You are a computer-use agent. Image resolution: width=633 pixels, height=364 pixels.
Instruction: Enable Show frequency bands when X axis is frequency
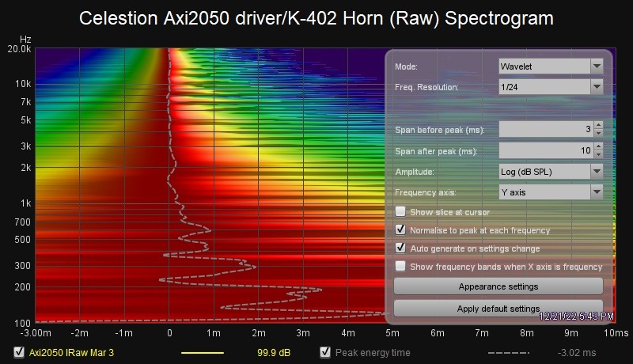pyautogui.click(x=400, y=266)
